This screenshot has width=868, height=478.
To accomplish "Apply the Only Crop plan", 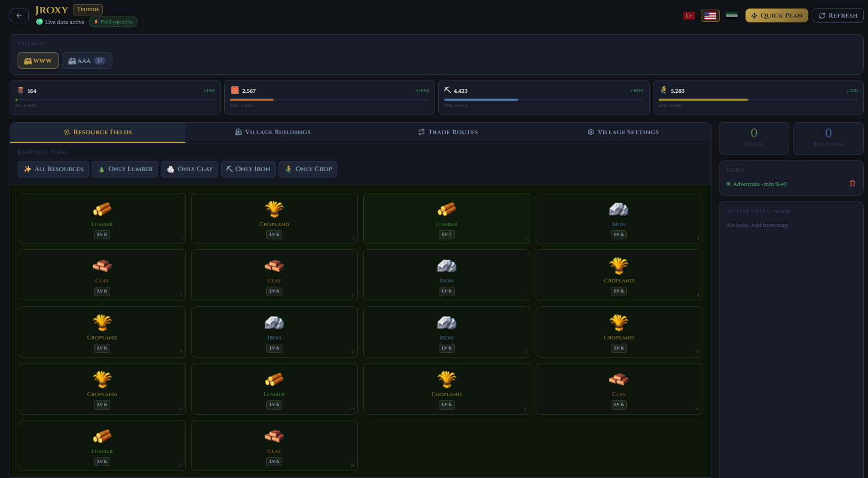I will [308, 169].
